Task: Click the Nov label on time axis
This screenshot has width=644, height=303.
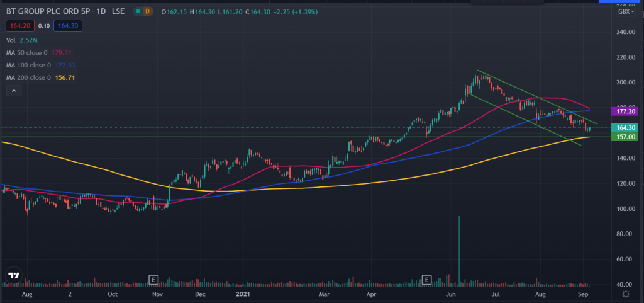Action: click(x=157, y=294)
